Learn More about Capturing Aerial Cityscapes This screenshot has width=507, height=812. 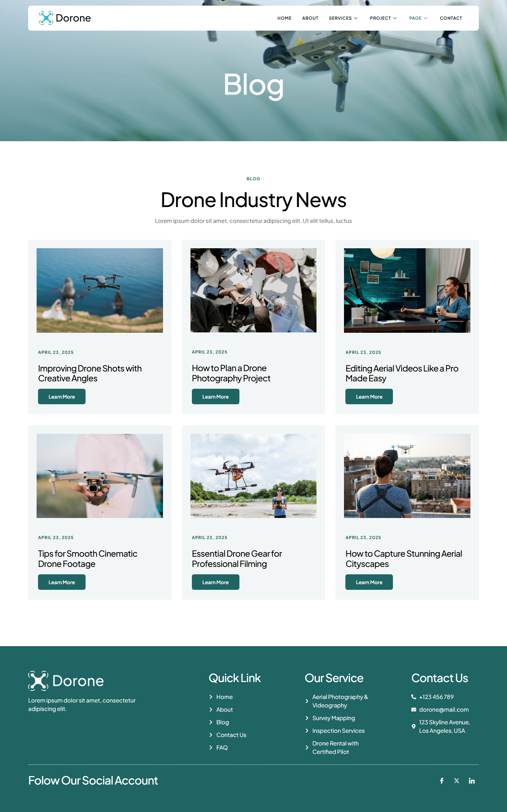point(369,582)
